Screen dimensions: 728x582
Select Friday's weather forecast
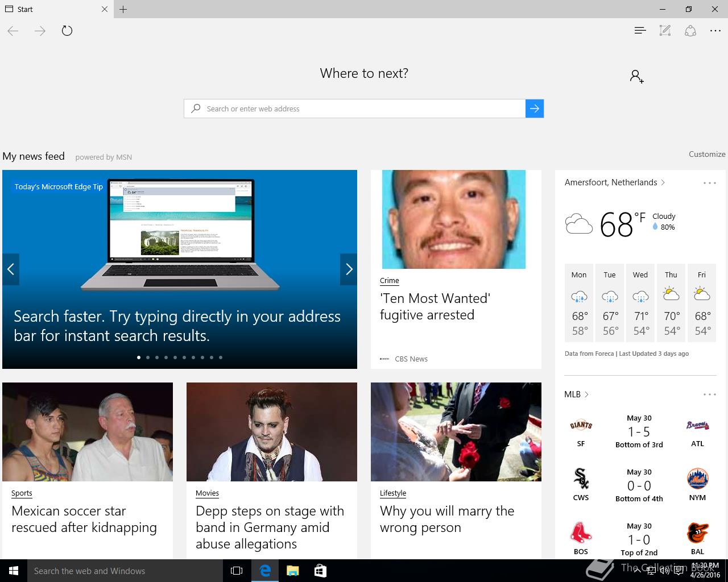tap(702, 303)
